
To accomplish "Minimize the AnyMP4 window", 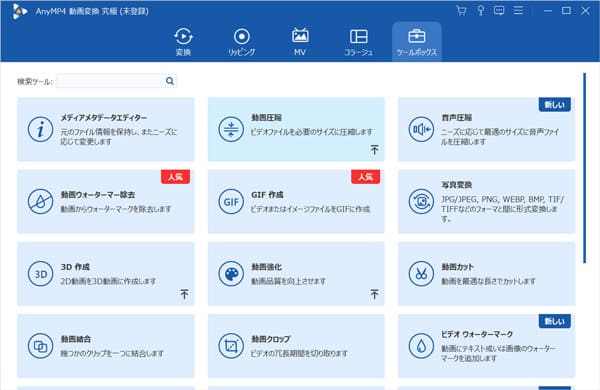I will click(548, 11).
